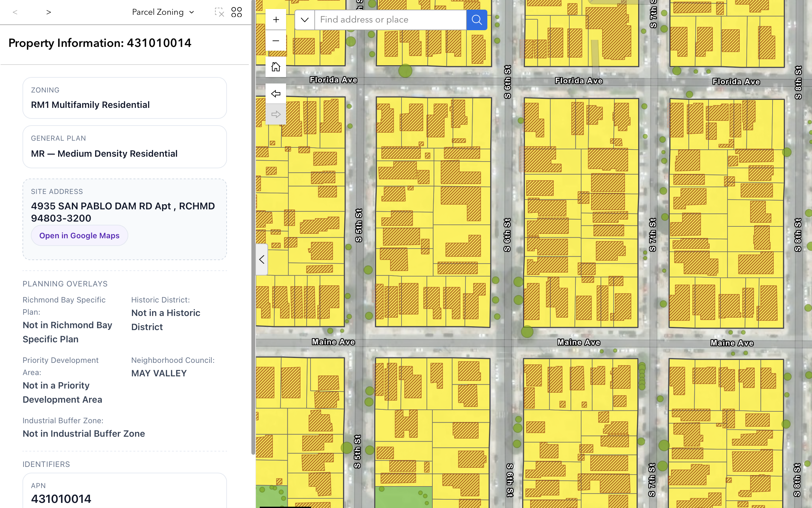Viewport: 812px width, 508px height.
Task: Open the search category dropdown beside the address box
Action: click(x=304, y=20)
